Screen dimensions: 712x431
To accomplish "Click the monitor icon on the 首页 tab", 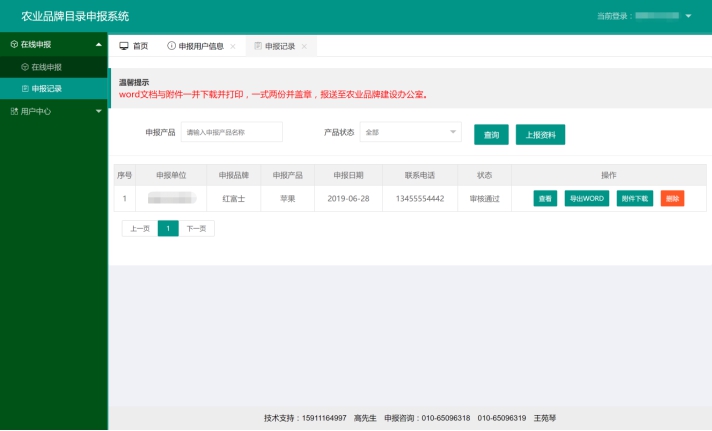I will coord(124,46).
